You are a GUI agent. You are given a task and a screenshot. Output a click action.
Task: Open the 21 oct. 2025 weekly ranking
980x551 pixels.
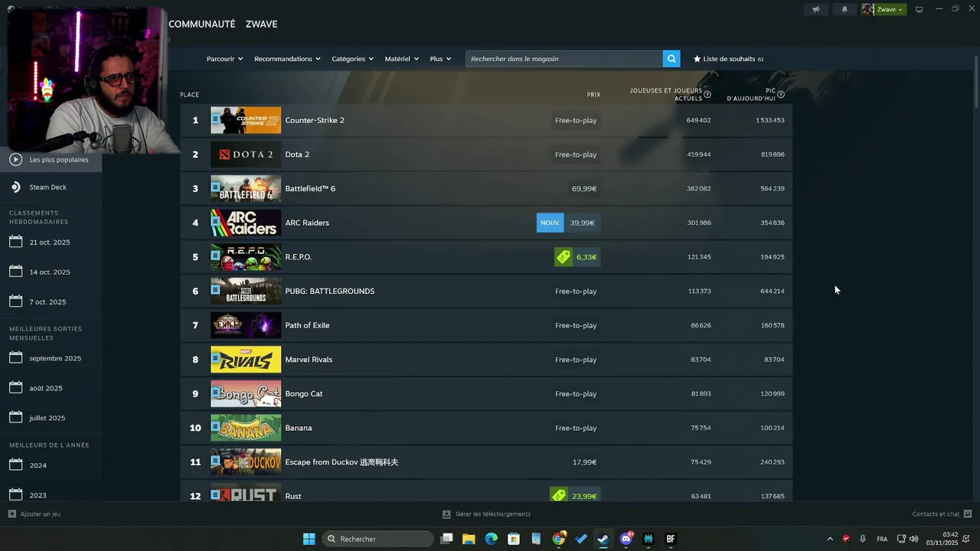click(51, 242)
